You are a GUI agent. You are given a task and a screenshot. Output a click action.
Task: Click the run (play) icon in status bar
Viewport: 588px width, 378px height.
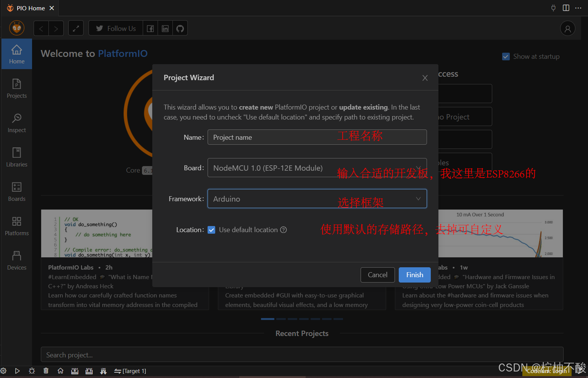tap(17, 371)
